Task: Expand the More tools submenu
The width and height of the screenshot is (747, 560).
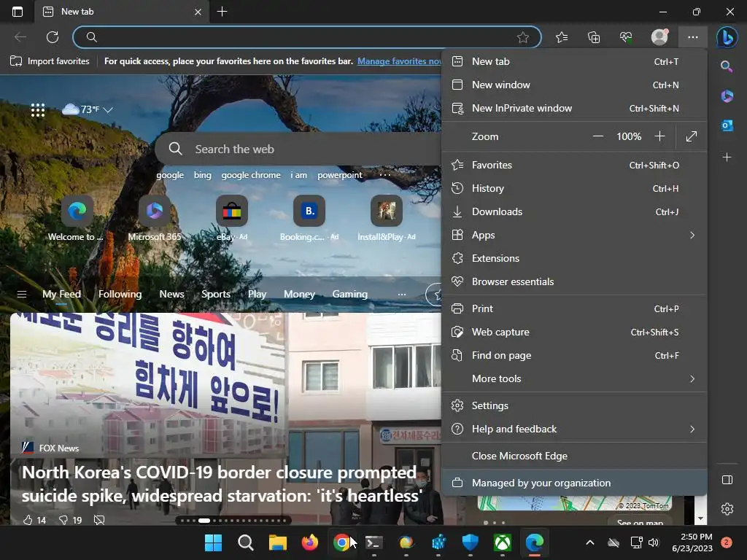Action: pyautogui.click(x=692, y=379)
